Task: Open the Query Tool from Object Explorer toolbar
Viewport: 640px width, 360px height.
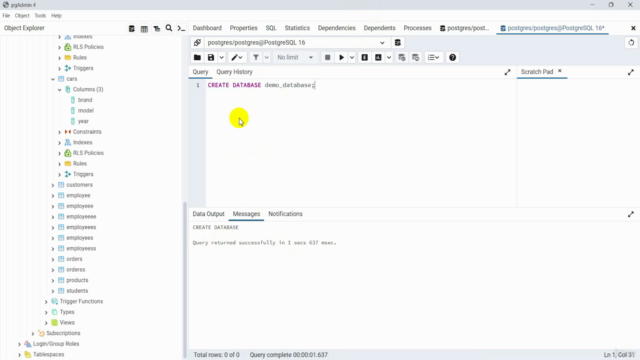Action: pyautogui.click(x=131, y=29)
